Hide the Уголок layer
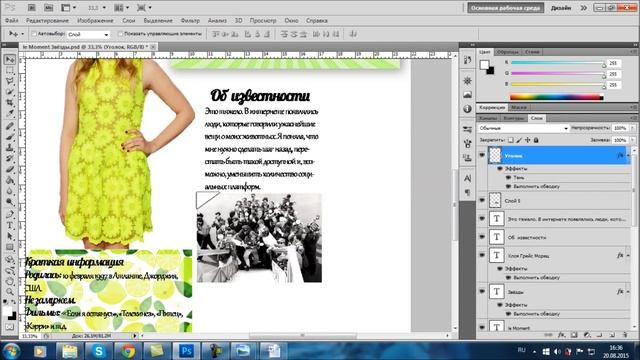The height and width of the screenshot is (360, 640). pyautogui.click(x=482, y=155)
